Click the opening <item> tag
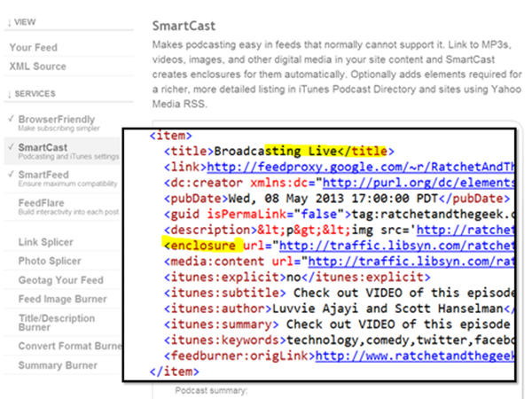 [170, 136]
